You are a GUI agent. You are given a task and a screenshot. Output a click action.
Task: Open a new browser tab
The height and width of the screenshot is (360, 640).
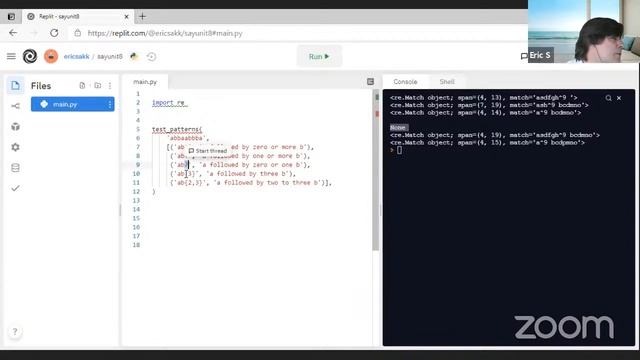point(142,16)
